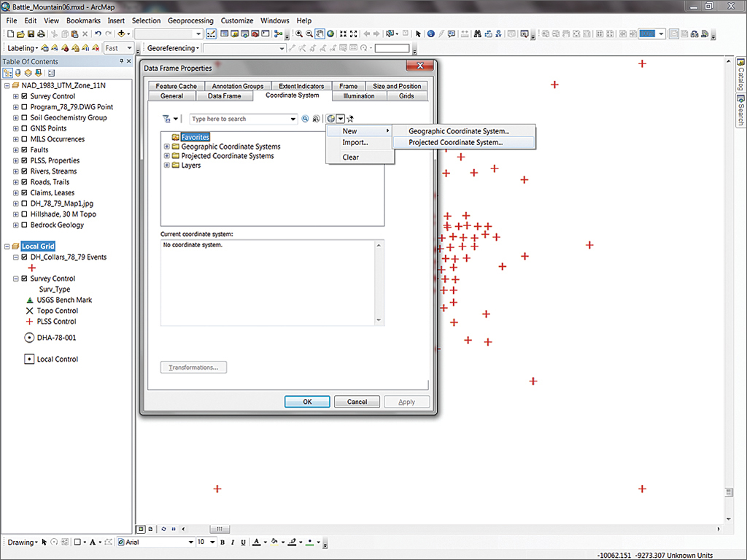Check the Program_78_79.DWG Point layer
This screenshot has height=560, width=747.
[x=24, y=107]
